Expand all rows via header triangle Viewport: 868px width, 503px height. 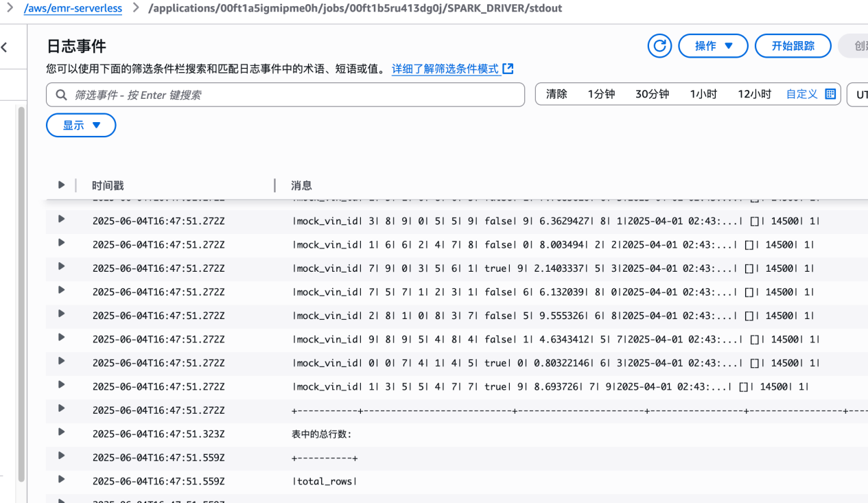pyautogui.click(x=61, y=185)
